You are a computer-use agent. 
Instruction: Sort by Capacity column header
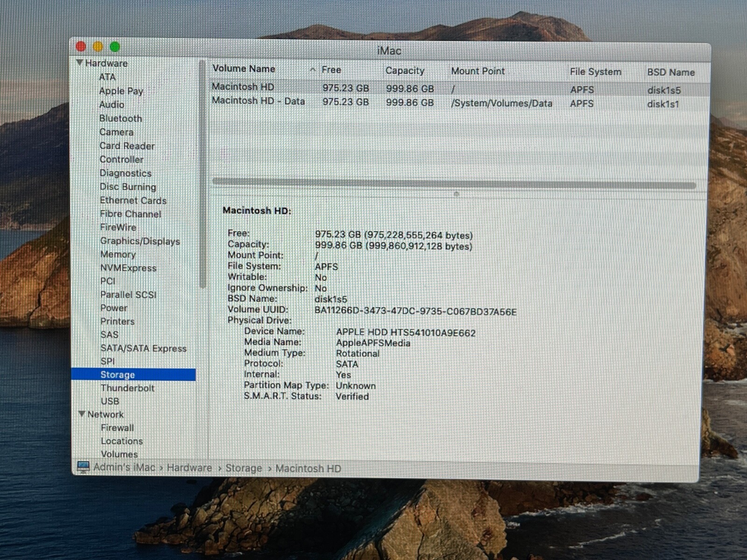click(x=405, y=71)
